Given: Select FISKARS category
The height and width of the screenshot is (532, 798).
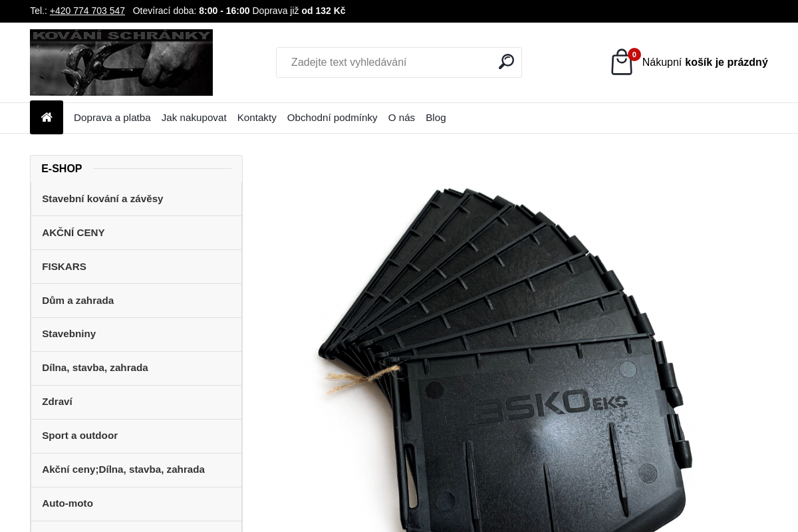Looking at the screenshot, I should (136, 267).
